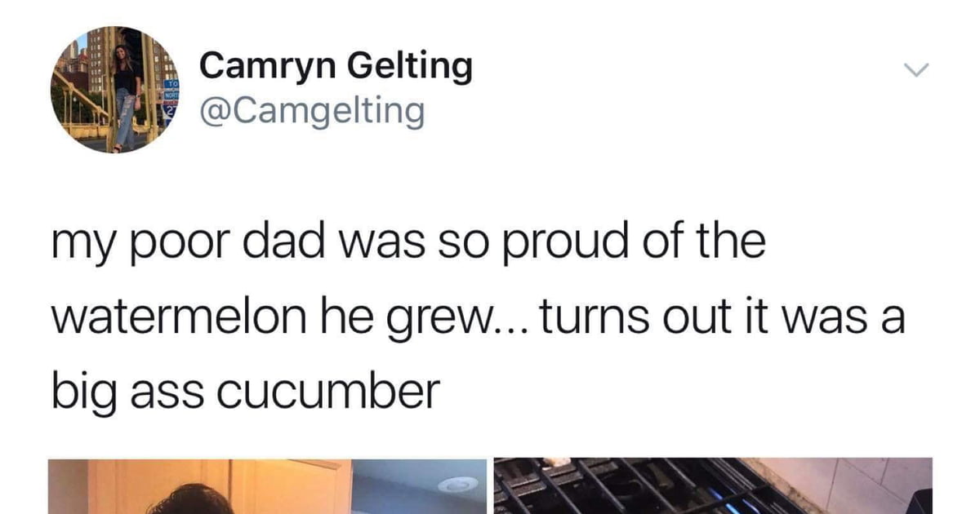Screen dimensions: 980x514
Task: Expand the tweet options chevron
Action: click(x=918, y=72)
